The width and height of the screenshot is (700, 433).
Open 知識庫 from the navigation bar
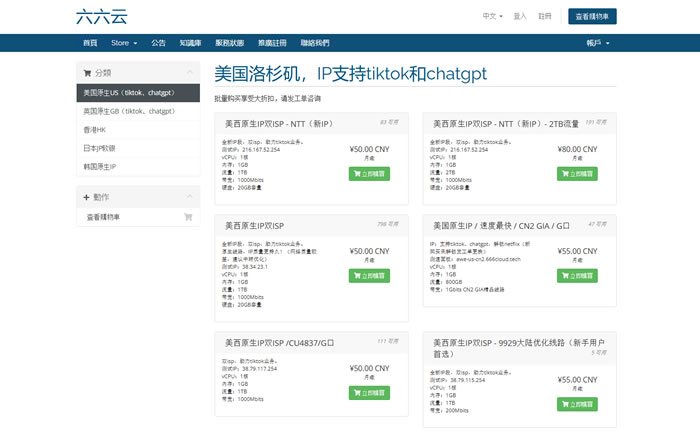[190, 43]
